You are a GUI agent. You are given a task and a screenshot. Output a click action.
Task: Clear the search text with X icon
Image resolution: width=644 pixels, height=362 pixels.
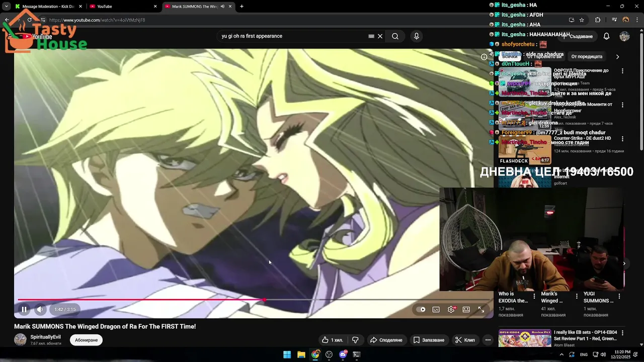click(380, 36)
